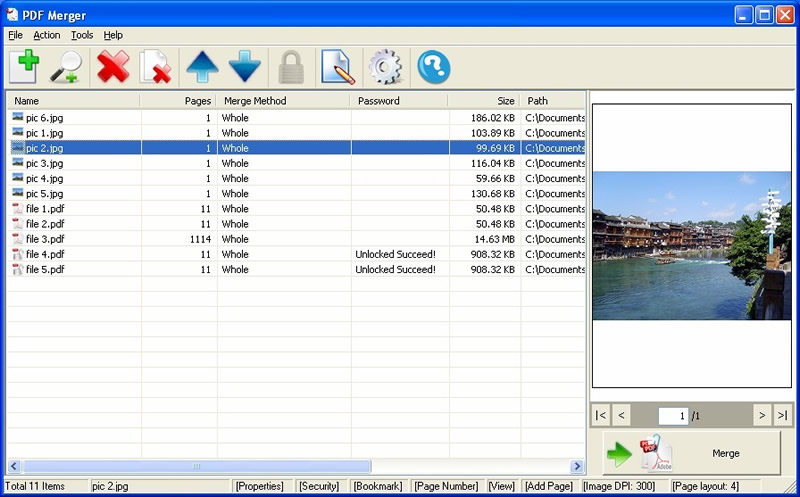The width and height of the screenshot is (800, 497).
Task: Click the Add file icon with green plus
Action: coord(23,67)
